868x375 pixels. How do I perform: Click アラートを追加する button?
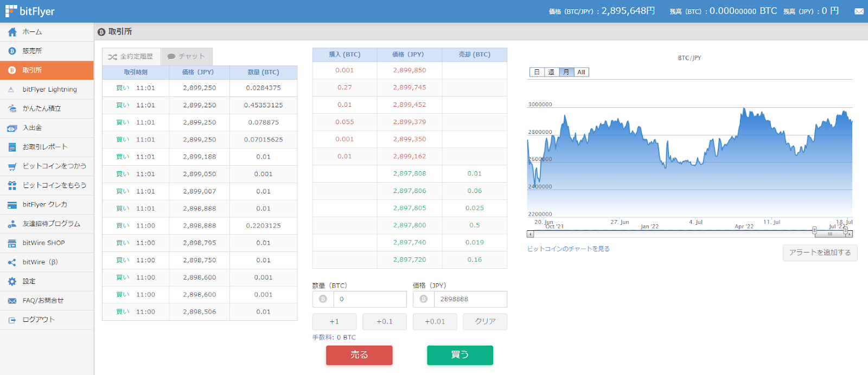point(820,253)
